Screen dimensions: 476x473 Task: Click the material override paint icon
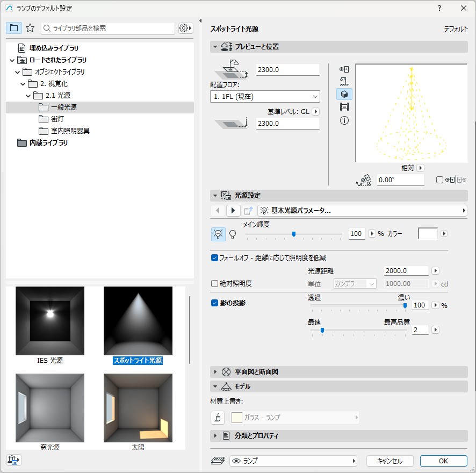click(x=218, y=417)
